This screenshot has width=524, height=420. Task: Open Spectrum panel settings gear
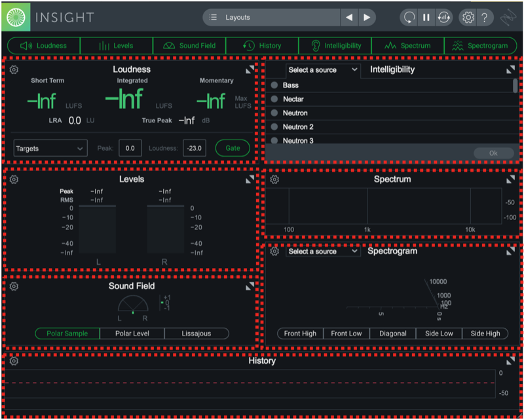[x=274, y=180]
